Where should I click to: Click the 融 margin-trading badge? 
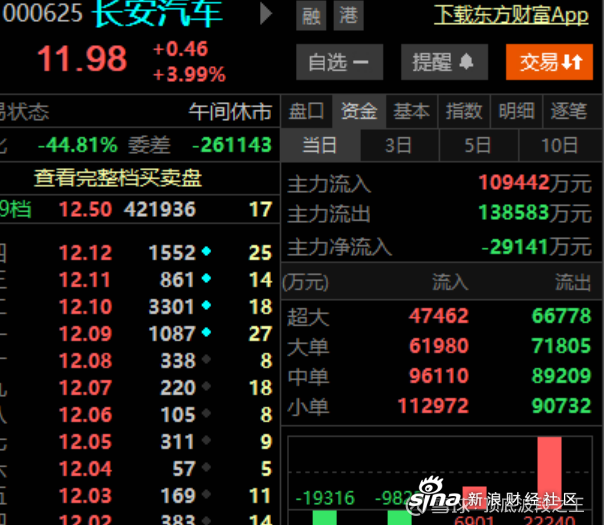click(311, 15)
